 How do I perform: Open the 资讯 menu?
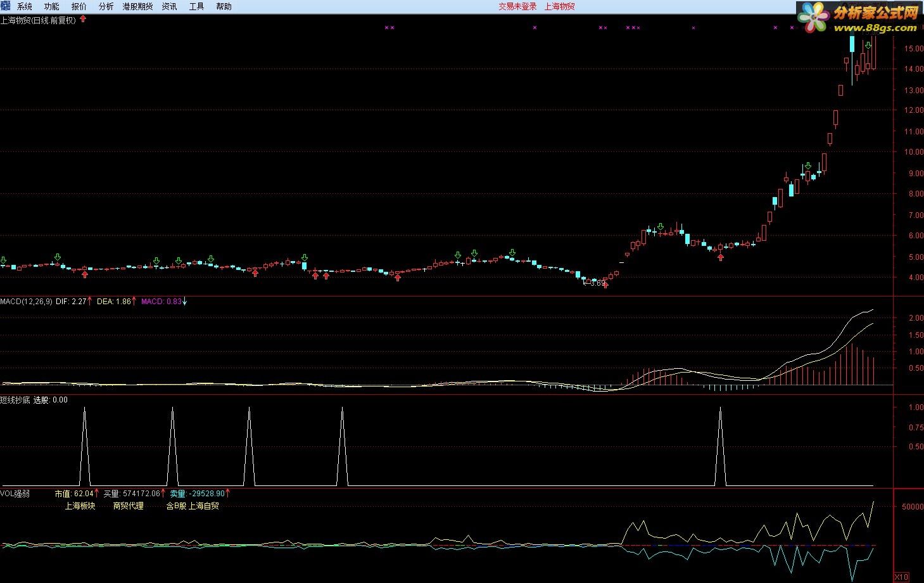pos(169,6)
